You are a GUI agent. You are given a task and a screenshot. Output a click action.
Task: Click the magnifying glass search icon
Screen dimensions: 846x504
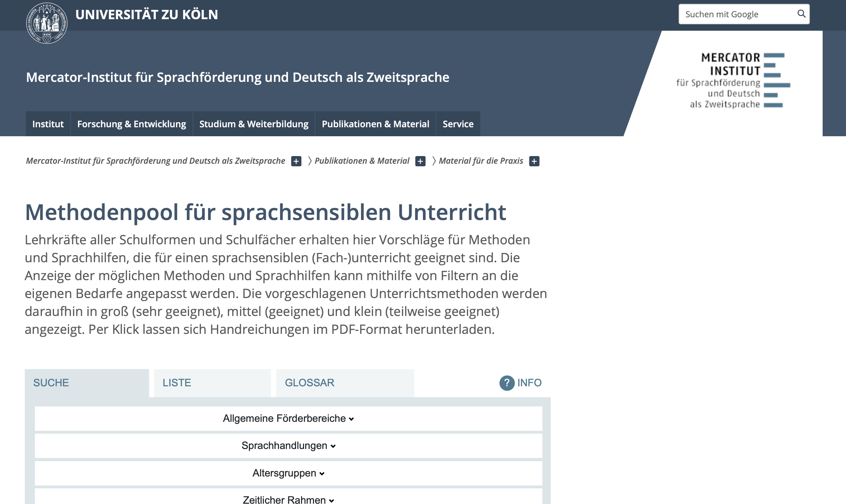click(802, 14)
